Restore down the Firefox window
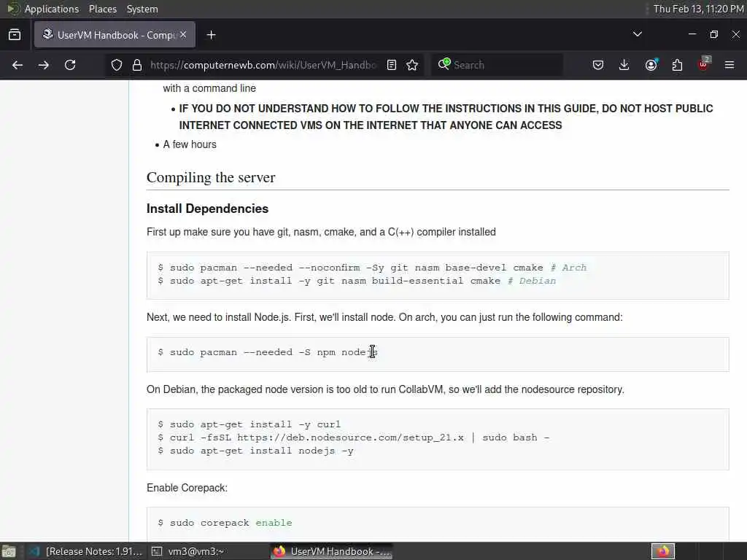 [x=713, y=34]
